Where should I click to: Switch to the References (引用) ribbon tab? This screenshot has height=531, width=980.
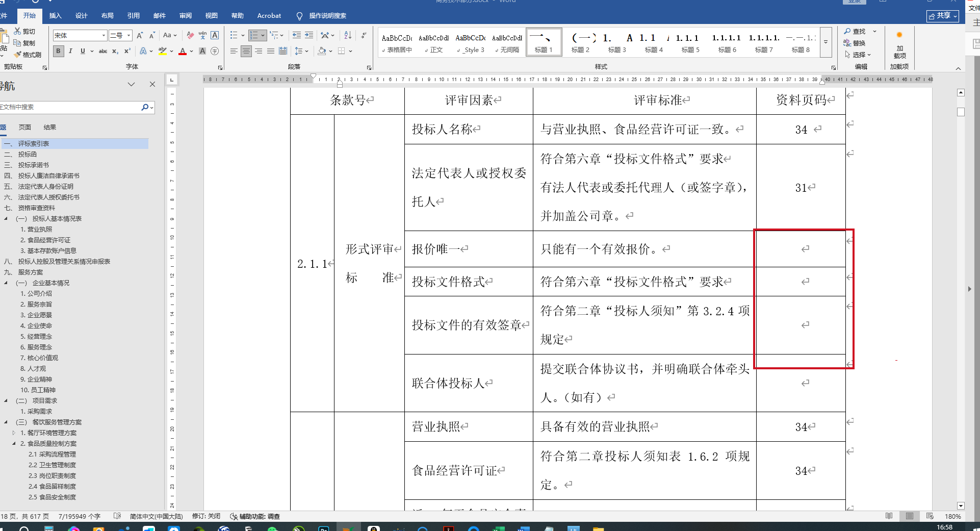pos(134,16)
